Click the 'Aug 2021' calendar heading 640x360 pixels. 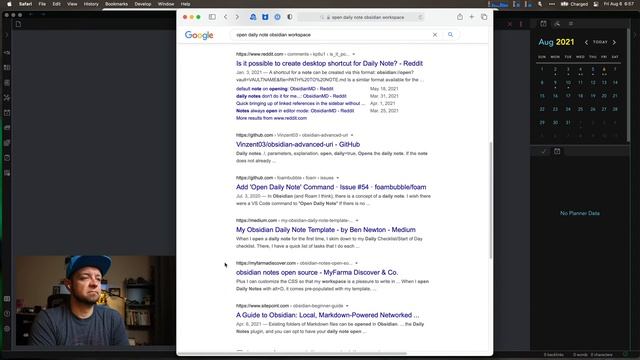[556, 42]
